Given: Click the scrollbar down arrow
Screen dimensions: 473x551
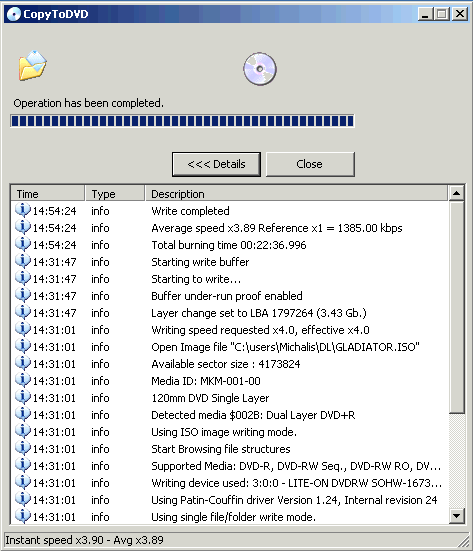Looking at the screenshot, I should point(456,516).
